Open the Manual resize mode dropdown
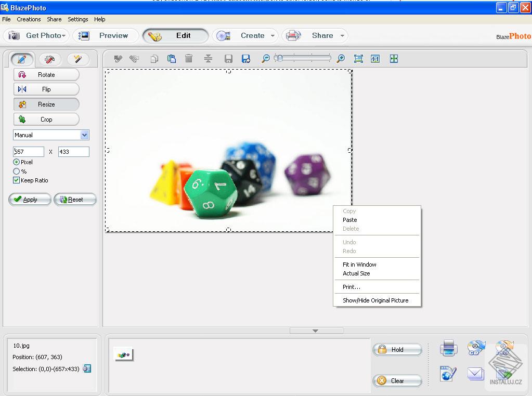532x396 pixels. (84, 135)
